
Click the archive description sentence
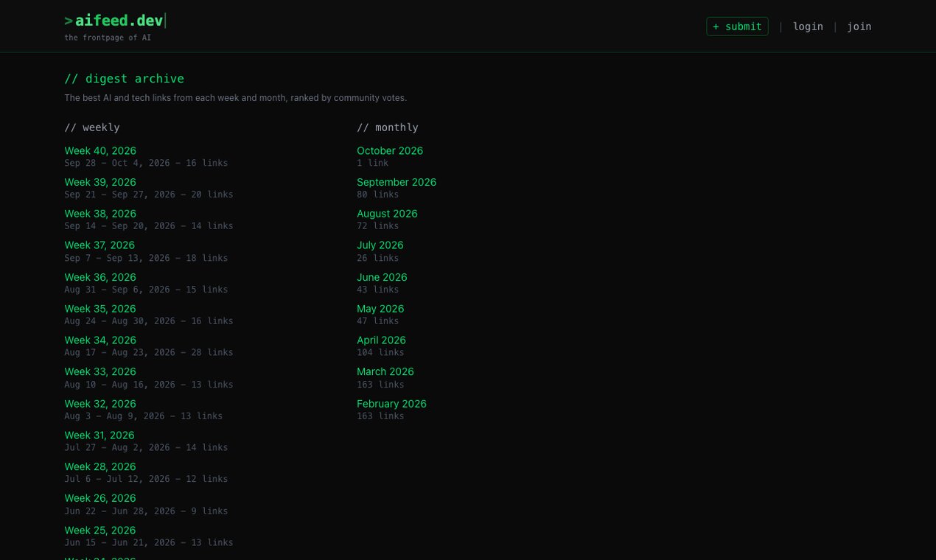tap(235, 98)
